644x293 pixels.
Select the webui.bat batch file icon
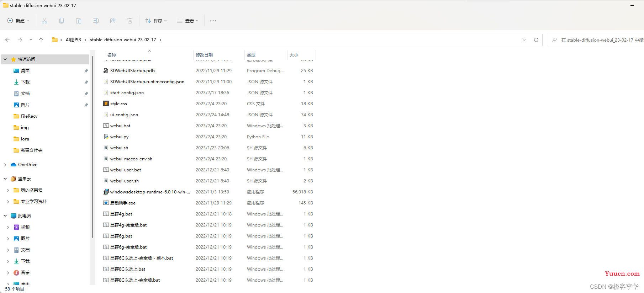click(x=106, y=126)
